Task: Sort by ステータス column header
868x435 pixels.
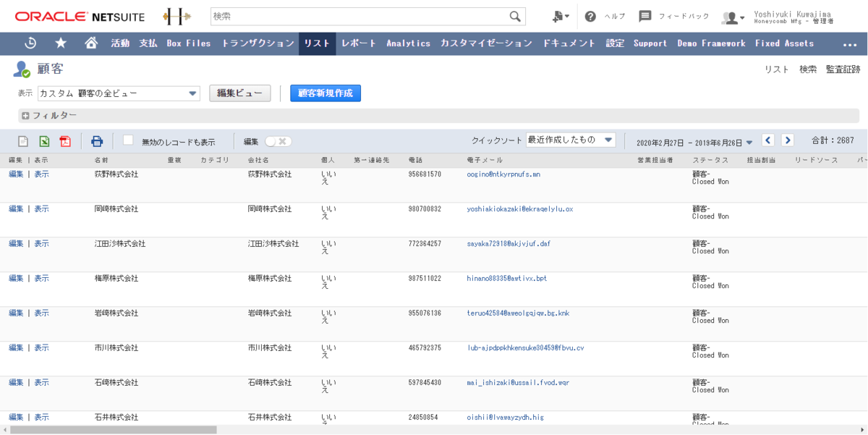Action: [710, 160]
